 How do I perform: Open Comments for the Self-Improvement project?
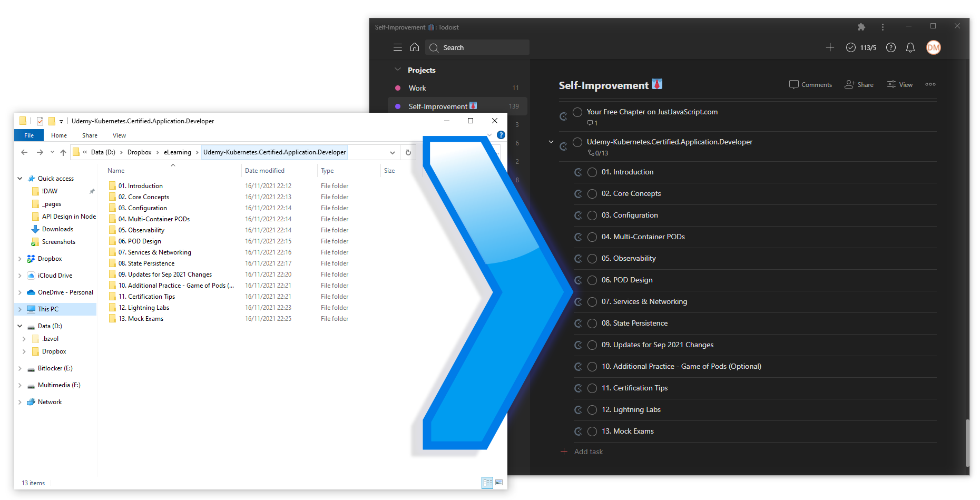click(x=811, y=84)
